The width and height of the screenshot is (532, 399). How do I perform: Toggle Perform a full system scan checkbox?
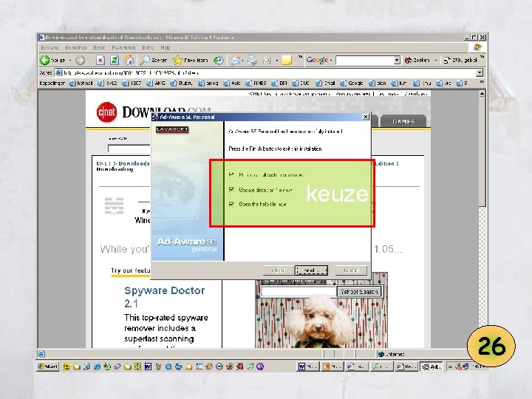coord(232,174)
